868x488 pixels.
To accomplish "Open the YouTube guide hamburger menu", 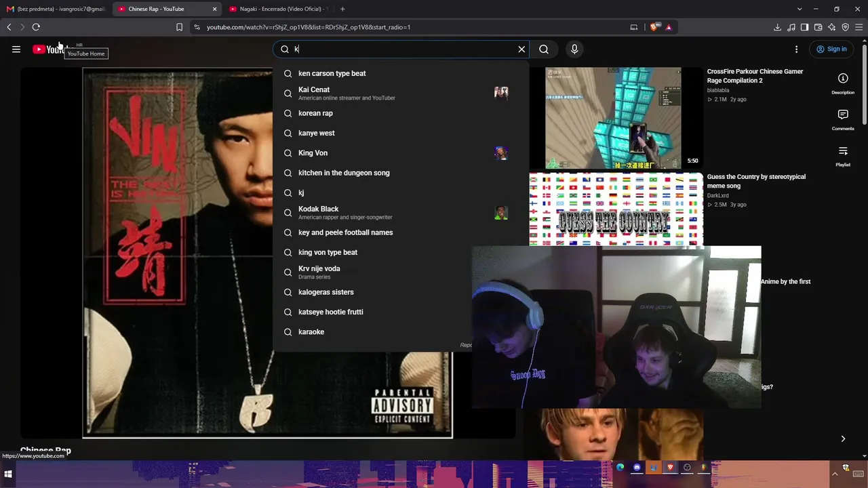I will coord(16,49).
